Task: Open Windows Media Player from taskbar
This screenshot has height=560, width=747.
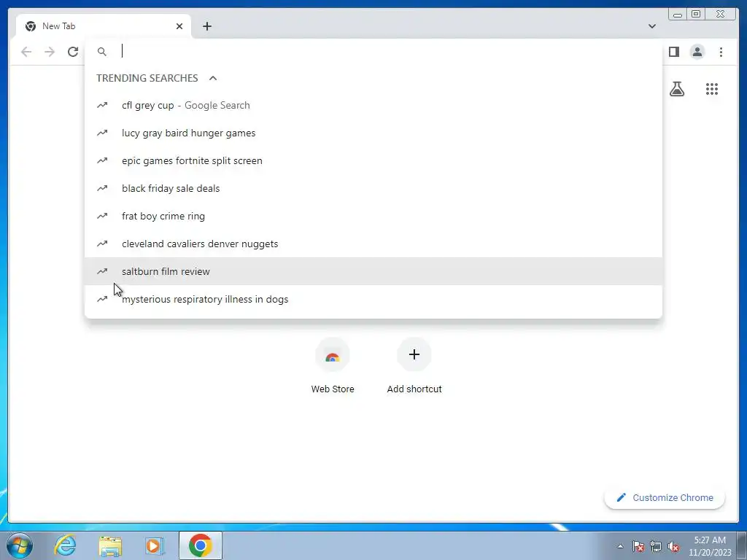Action: [x=154, y=545]
